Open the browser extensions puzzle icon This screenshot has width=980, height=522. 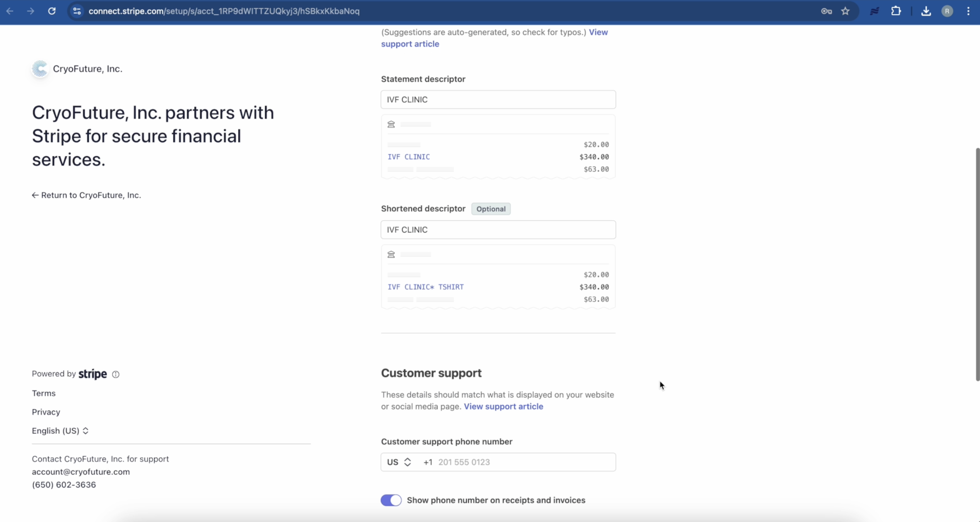point(896,11)
